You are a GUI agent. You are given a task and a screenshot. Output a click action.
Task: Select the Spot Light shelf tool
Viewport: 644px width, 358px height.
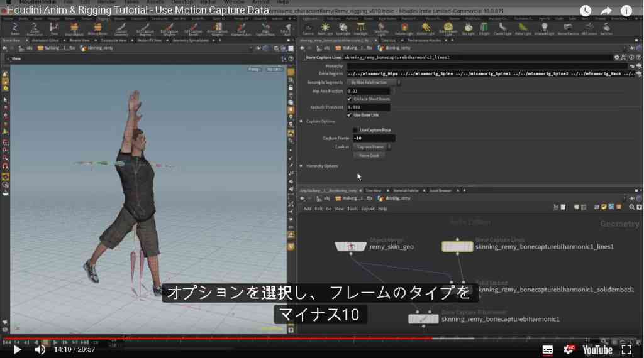(343, 29)
